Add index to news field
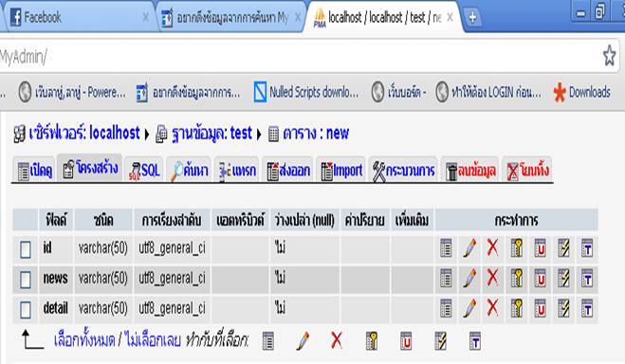 [x=563, y=278]
